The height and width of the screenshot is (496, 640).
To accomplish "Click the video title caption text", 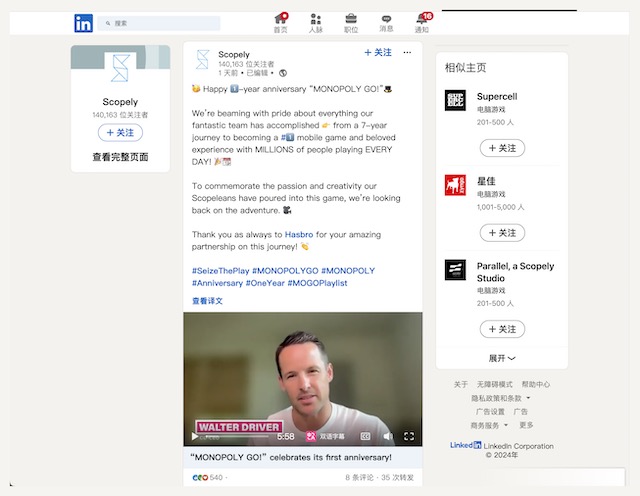I will (x=291, y=457).
